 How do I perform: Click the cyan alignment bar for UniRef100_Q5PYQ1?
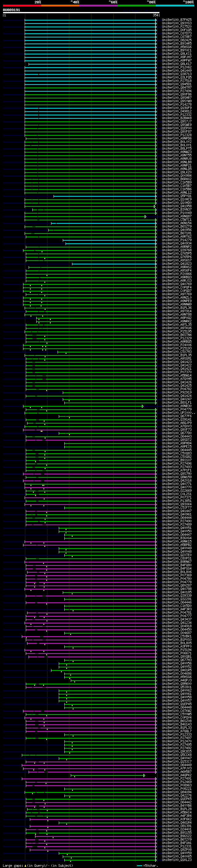click(105, 196)
